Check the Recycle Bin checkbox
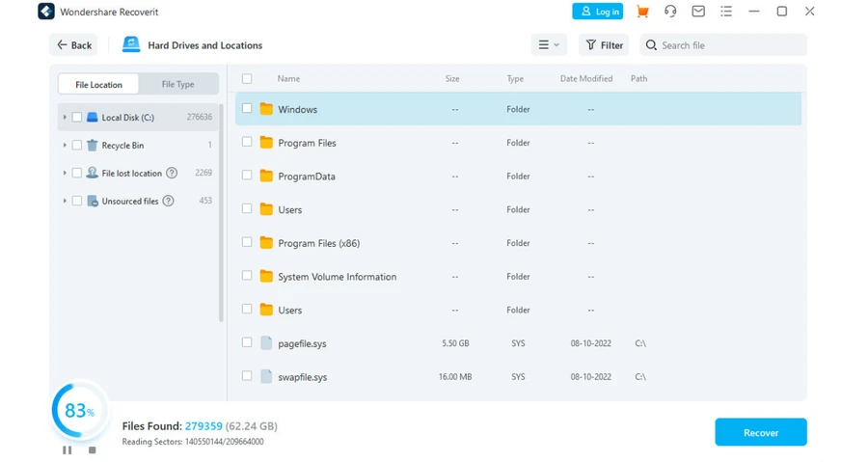This screenshot has height=462, width=868. pyautogui.click(x=77, y=145)
